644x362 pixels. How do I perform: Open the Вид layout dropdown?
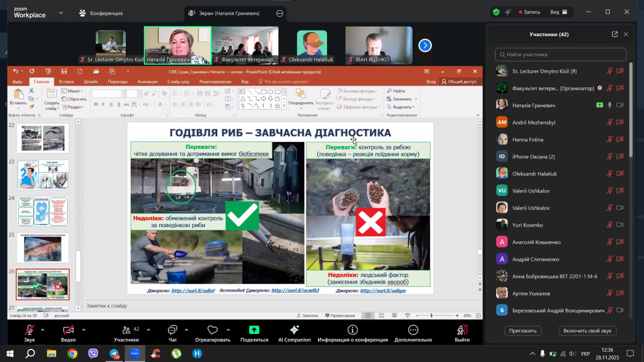click(x=558, y=12)
